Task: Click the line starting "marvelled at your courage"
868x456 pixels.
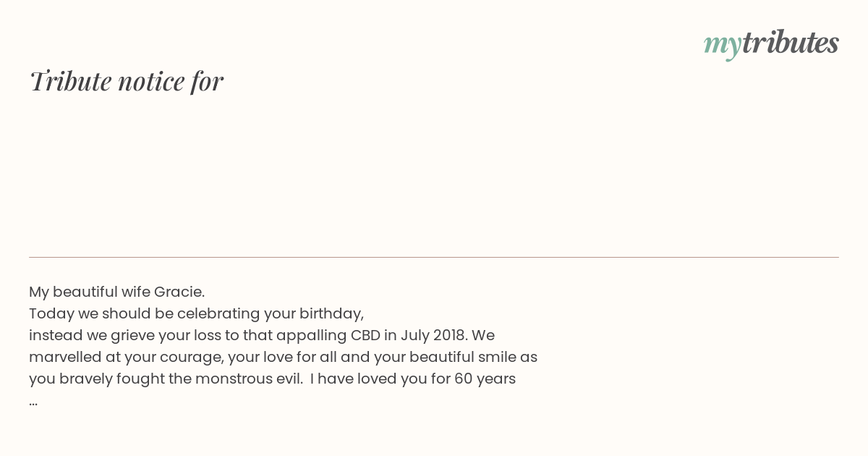Action: [x=283, y=357]
